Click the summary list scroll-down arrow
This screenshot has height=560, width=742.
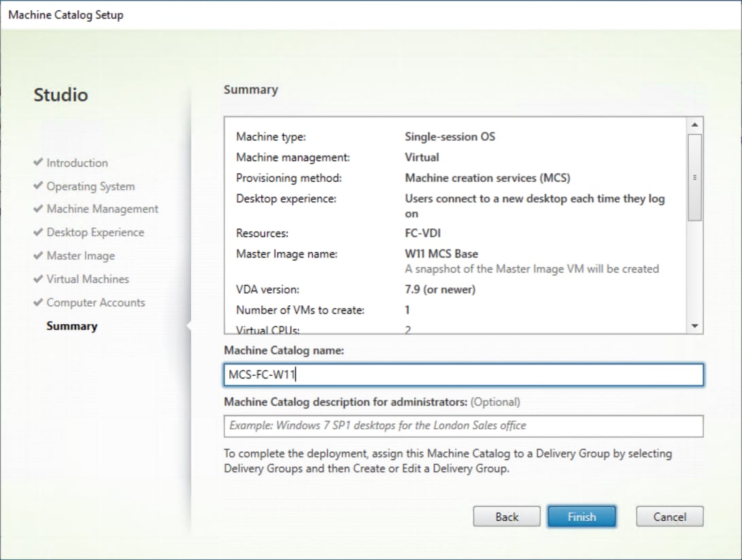pyautogui.click(x=694, y=326)
